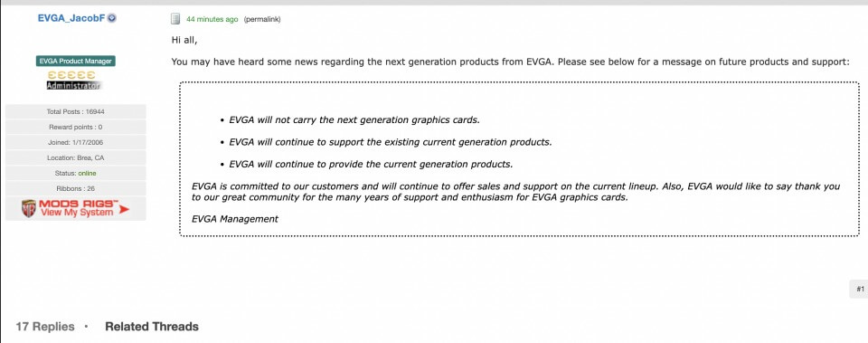Click the Mods Rigs shield icon
The width and height of the screenshot is (868, 343).
(29, 208)
